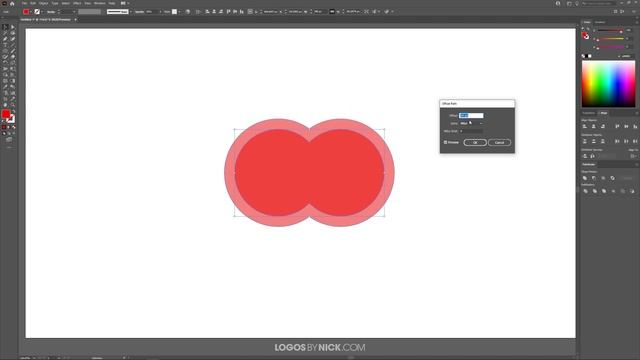Click Divide pathfinder icon
Screen dimensions: 640x360
pyautogui.click(x=586, y=191)
